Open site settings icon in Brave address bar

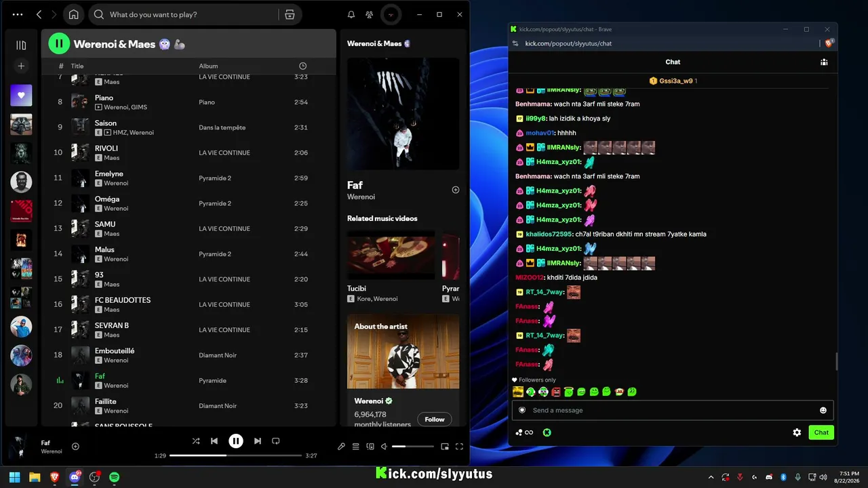coord(516,43)
